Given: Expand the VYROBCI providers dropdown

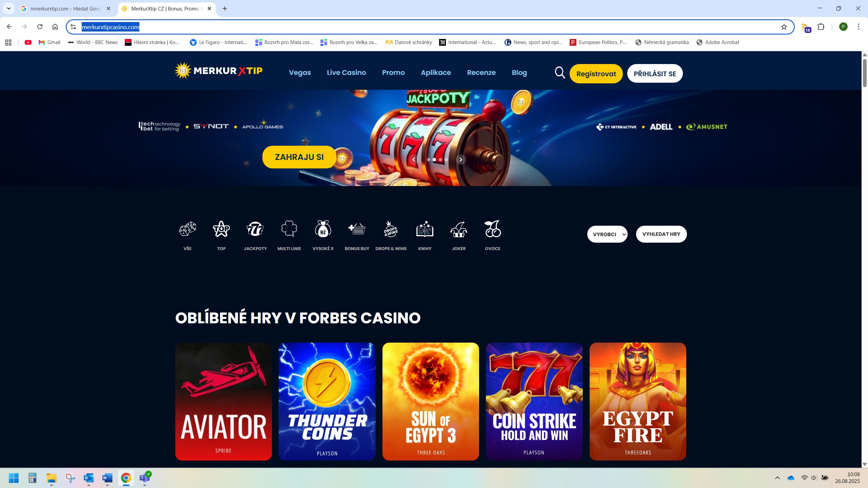Looking at the screenshot, I should (607, 234).
